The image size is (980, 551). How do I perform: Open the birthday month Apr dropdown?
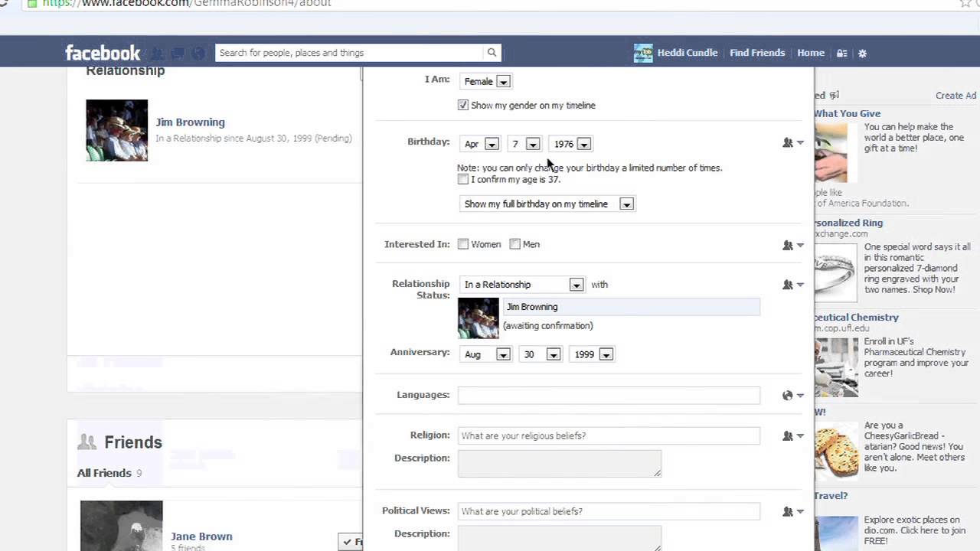[x=480, y=144]
